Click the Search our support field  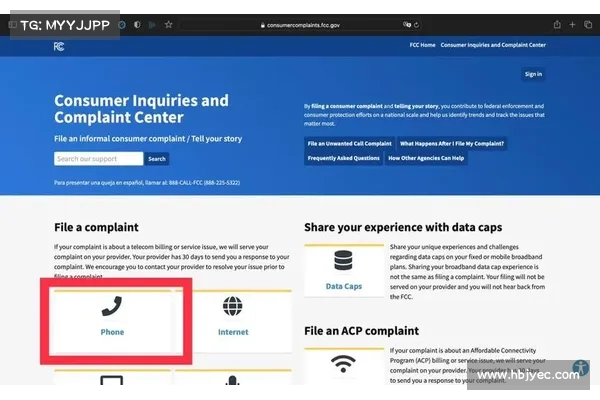(x=99, y=159)
